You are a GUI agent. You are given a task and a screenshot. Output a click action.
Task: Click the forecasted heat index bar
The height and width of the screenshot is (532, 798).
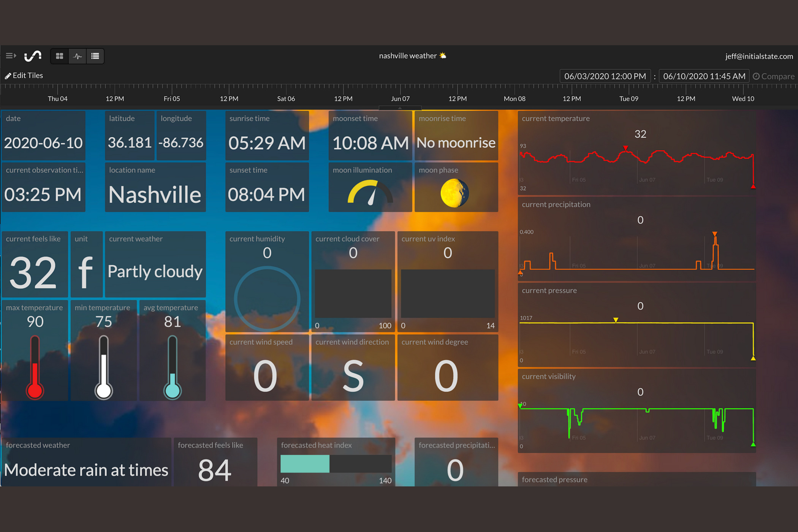coord(336,464)
